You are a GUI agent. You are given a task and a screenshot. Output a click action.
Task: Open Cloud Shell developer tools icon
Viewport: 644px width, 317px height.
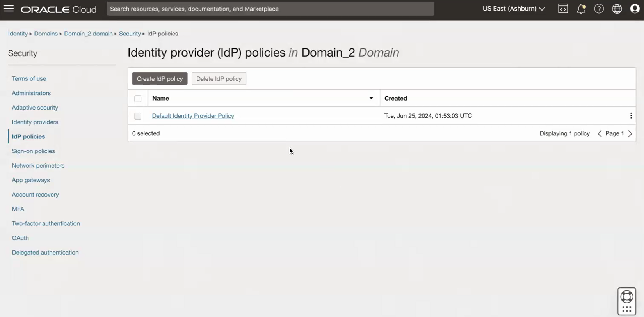(563, 9)
